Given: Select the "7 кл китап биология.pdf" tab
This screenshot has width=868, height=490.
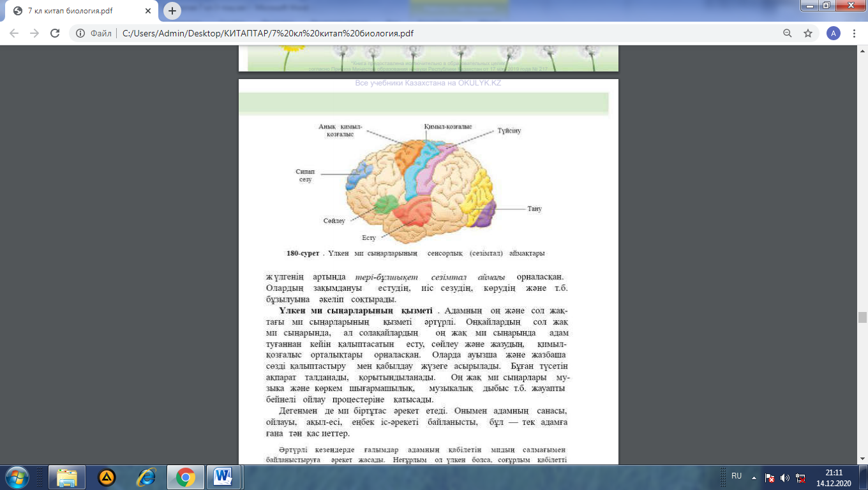Looking at the screenshot, I should point(80,11).
